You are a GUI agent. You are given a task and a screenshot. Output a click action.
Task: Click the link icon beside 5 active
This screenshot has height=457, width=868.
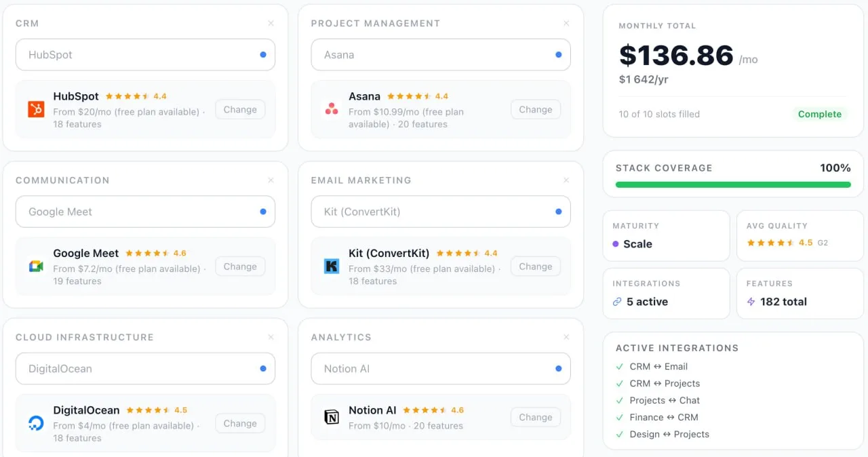tap(617, 302)
